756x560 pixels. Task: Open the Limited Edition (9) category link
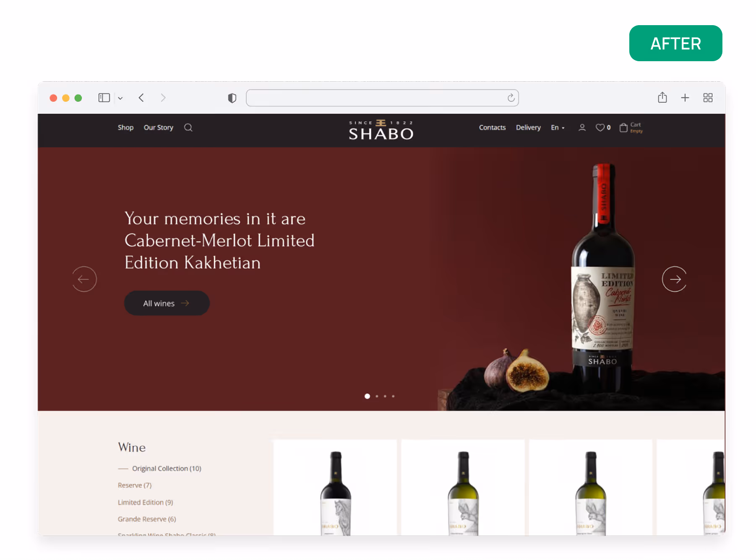[x=145, y=502]
